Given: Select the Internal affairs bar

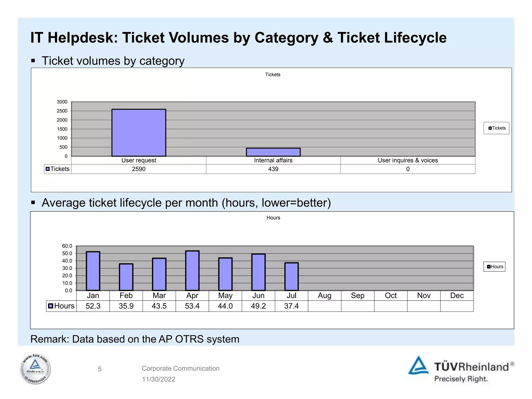Looking at the screenshot, I should tap(273, 152).
